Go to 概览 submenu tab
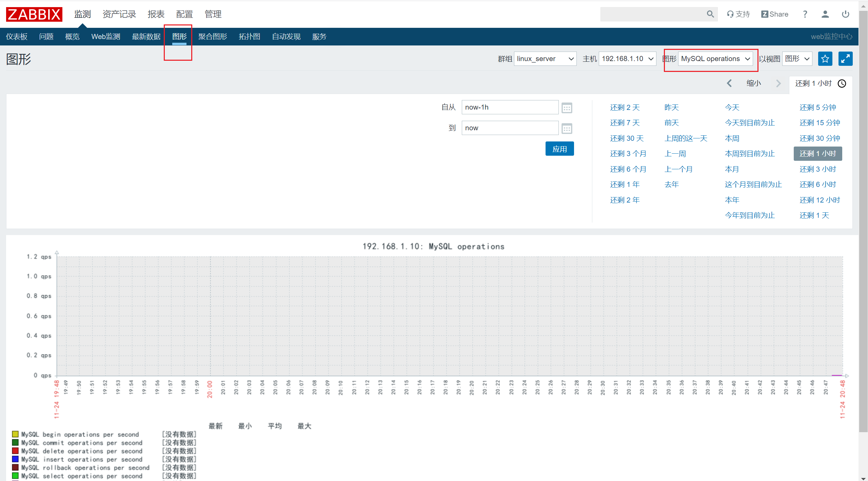The height and width of the screenshot is (481, 868). click(72, 37)
